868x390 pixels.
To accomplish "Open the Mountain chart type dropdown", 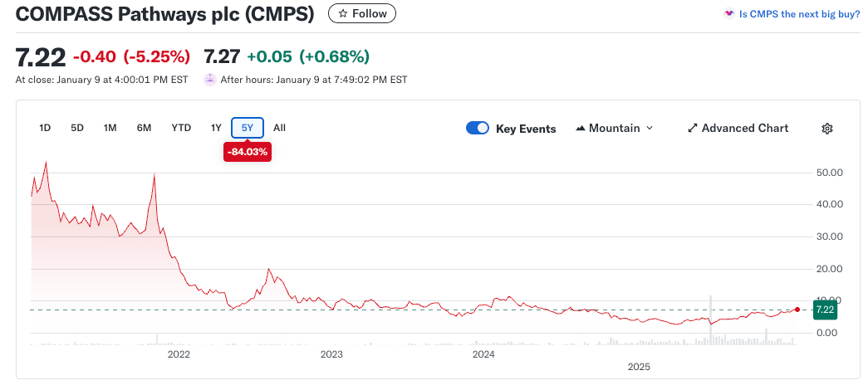I will (x=615, y=129).
